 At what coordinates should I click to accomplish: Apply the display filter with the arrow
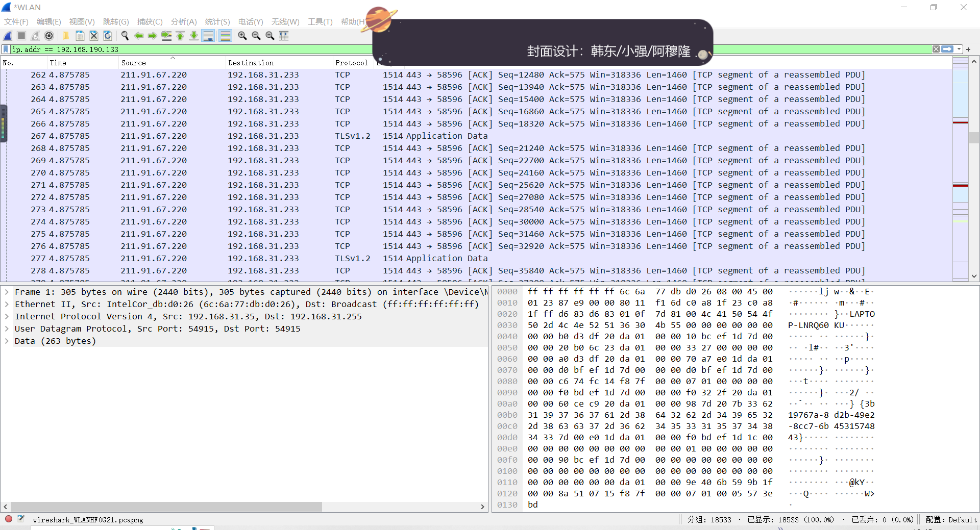pos(947,49)
